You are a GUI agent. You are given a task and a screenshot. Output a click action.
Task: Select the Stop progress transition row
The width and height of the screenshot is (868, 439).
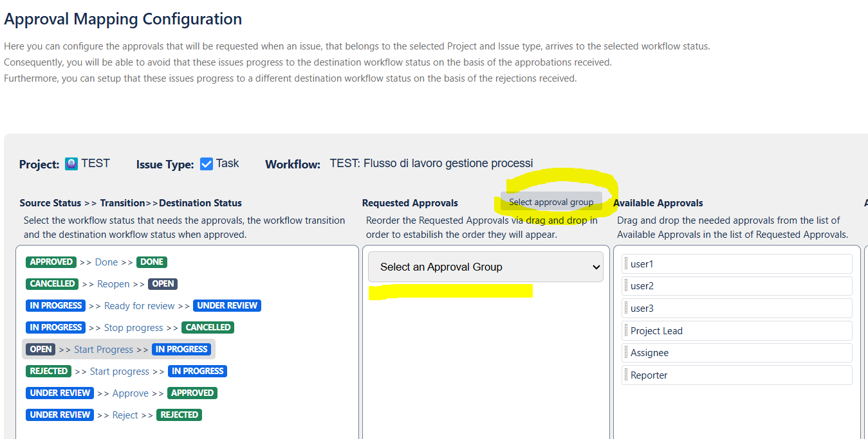pos(133,328)
